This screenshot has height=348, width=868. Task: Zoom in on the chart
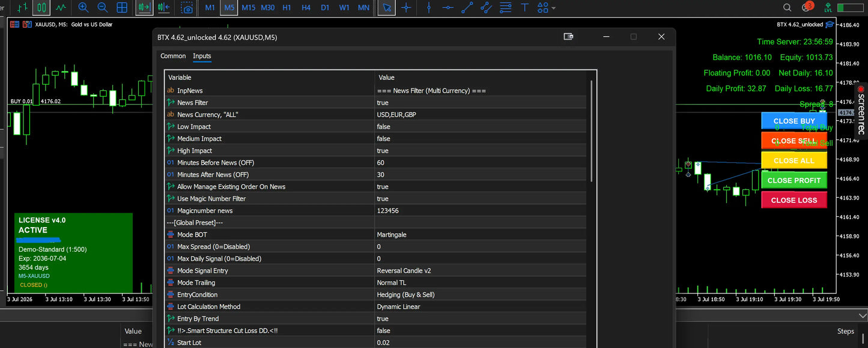click(x=83, y=8)
